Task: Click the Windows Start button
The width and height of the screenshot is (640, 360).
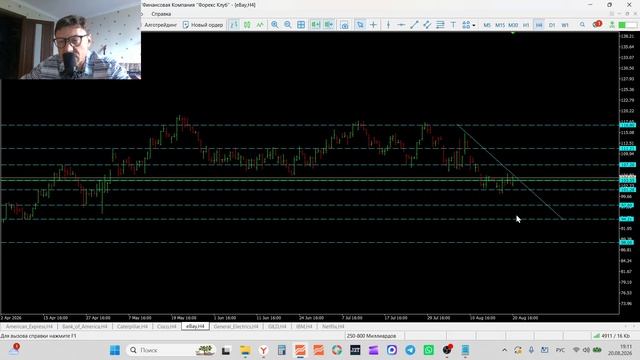Action: tap(115, 350)
